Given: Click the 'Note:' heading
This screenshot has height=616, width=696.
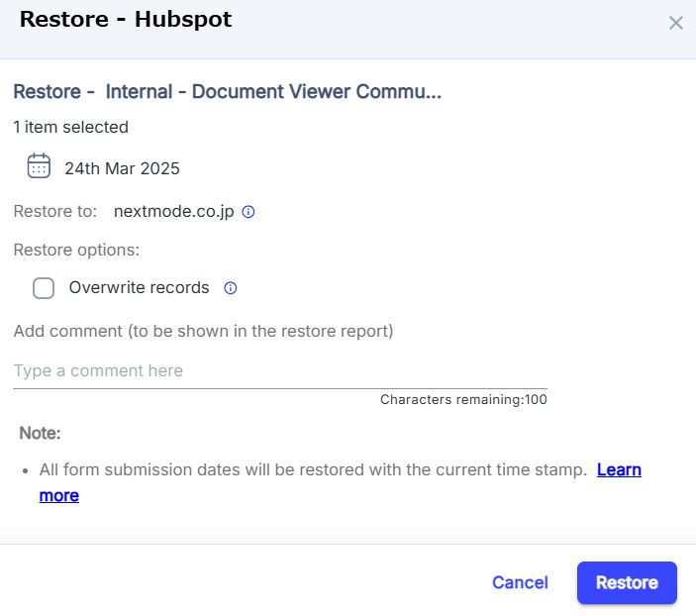Looking at the screenshot, I should point(40,433).
